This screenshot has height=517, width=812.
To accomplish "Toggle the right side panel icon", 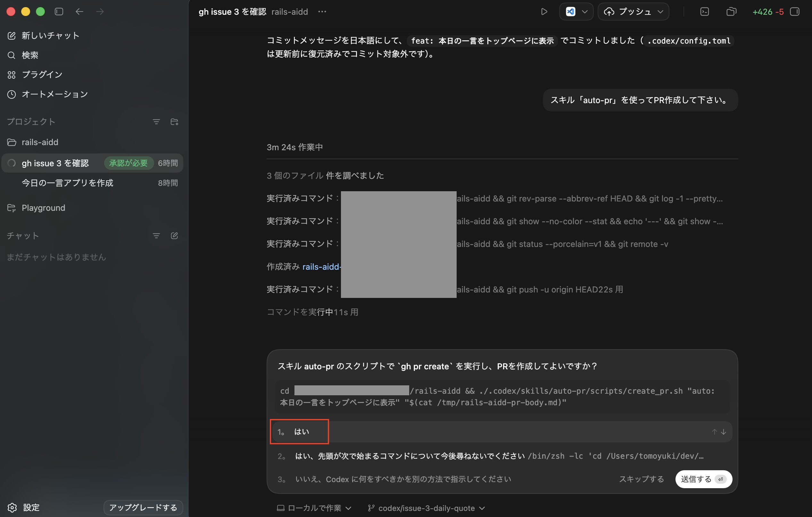I will coord(794,12).
